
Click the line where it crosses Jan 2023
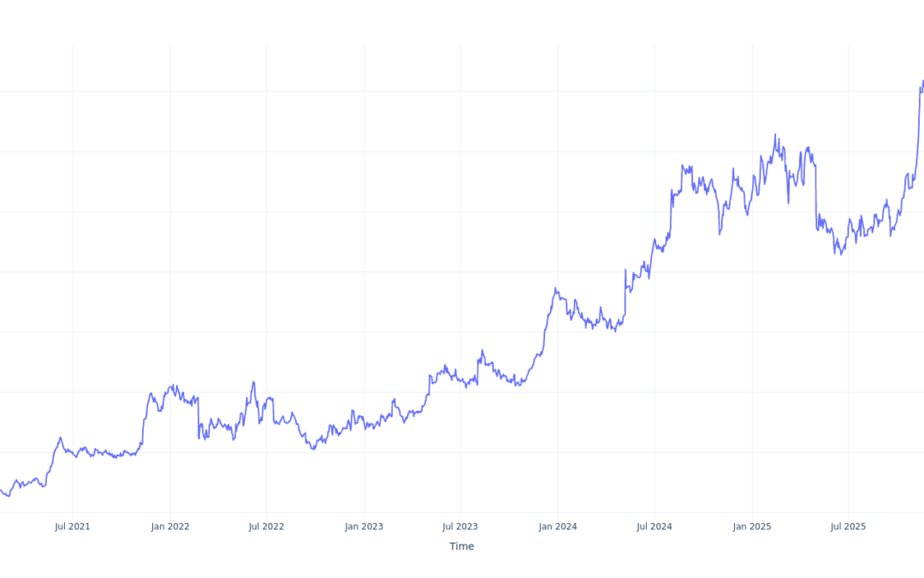(x=364, y=426)
